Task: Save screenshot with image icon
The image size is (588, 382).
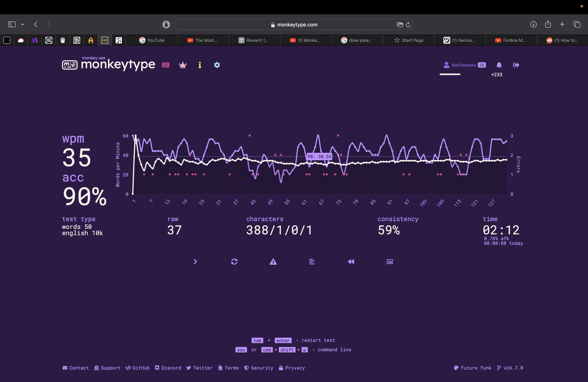Action: tap(390, 262)
